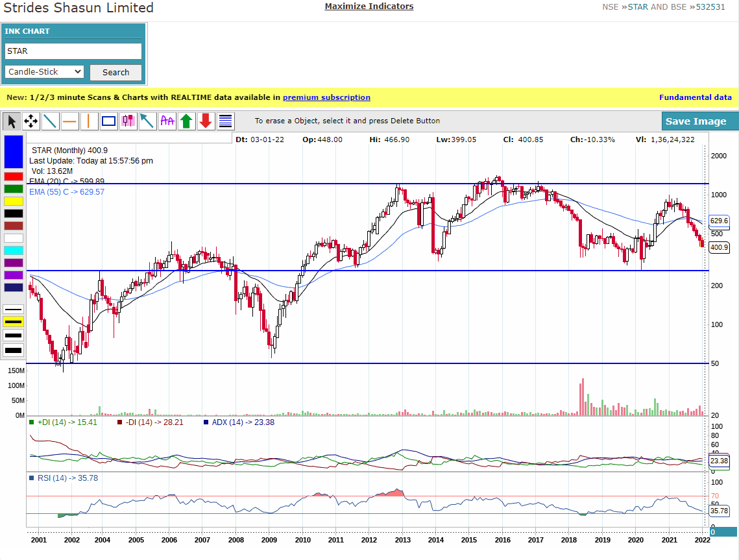Pick the white color swatch
Viewport: 739px width, 560px height.
coord(14,238)
